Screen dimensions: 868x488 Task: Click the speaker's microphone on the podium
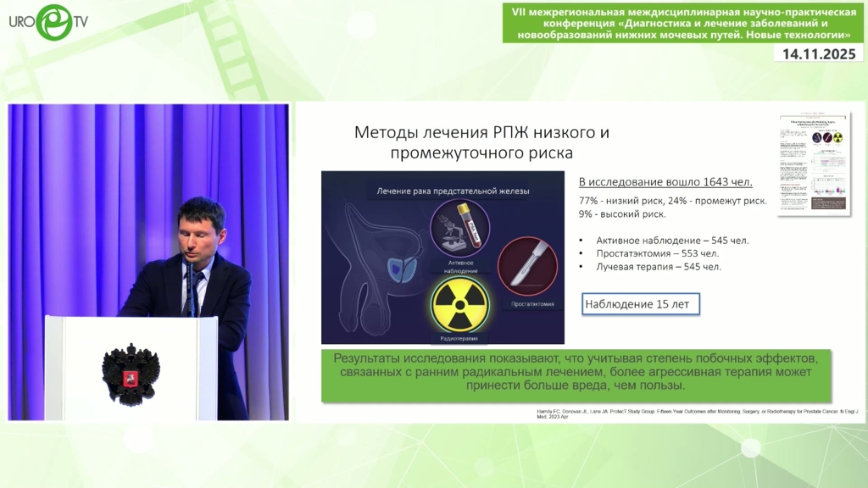(x=190, y=280)
